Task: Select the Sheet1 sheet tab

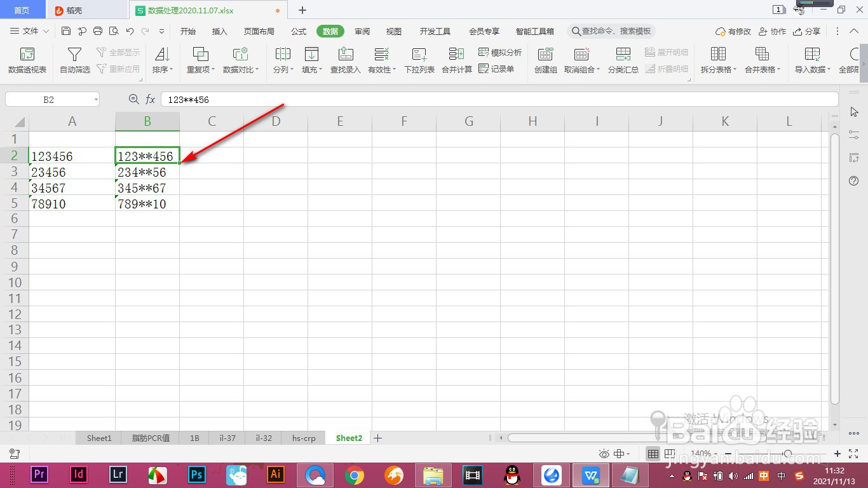Action: (99, 438)
